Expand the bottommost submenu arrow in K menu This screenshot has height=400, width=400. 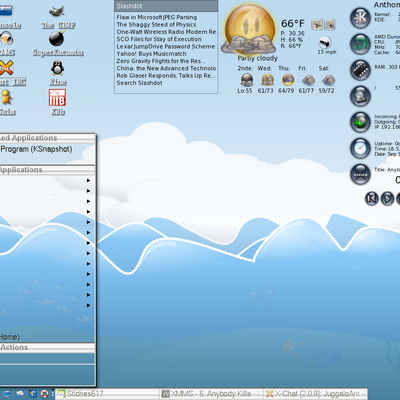[88, 305]
